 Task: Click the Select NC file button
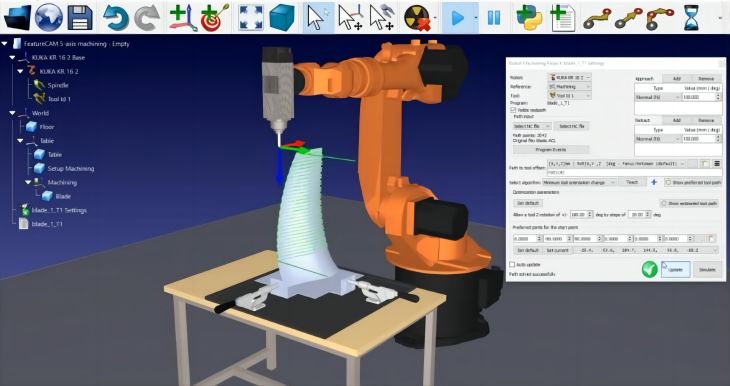click(x=572, y=126)
